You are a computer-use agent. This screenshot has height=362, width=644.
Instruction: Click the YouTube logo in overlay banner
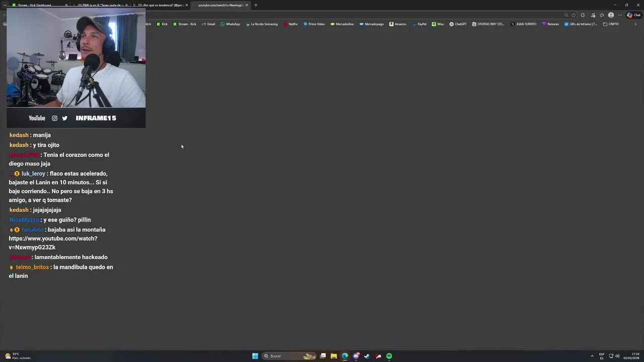point(37,118)
